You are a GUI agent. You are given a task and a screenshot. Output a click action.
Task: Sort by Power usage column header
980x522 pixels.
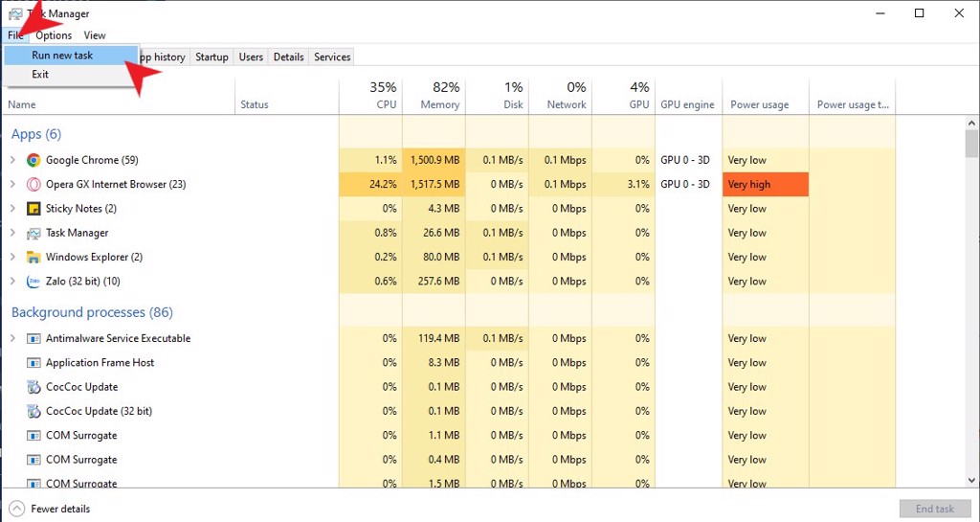[x=766, y=97]
